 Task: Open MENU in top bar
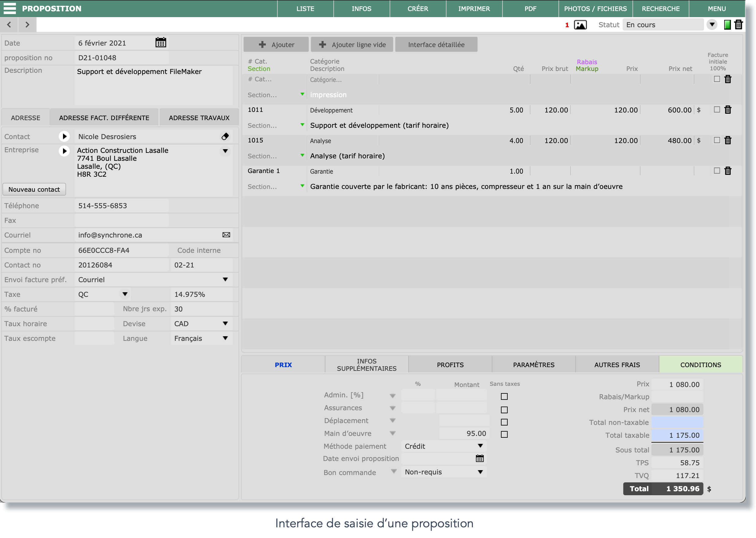point(717,9)
